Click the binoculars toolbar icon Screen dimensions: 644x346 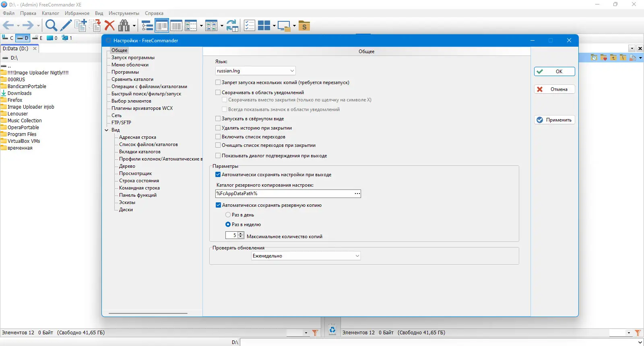pyautogui.click(x=124, y=26)
